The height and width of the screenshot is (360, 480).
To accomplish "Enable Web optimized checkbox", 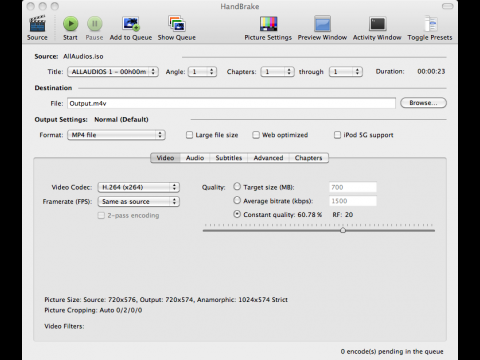I will (x=256, y=135).
